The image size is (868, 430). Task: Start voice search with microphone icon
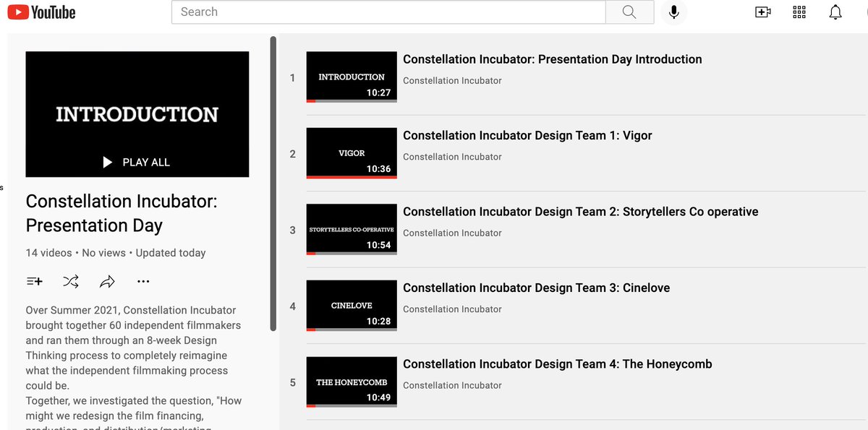673,12
